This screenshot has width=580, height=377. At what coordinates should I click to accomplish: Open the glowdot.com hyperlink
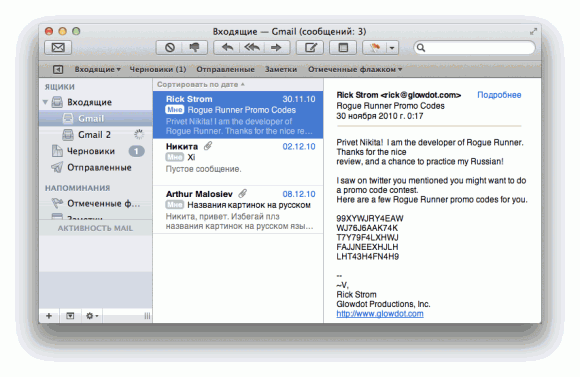pos(380,314)
